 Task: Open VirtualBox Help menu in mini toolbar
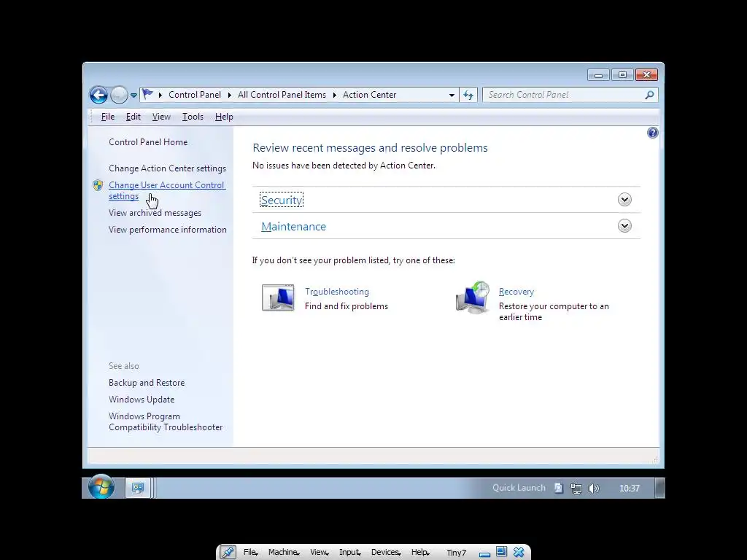point(420,553)
